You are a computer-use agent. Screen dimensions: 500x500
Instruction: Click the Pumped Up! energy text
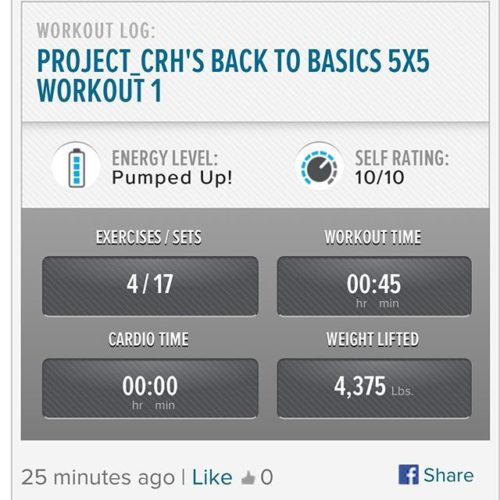coord(172,177)
